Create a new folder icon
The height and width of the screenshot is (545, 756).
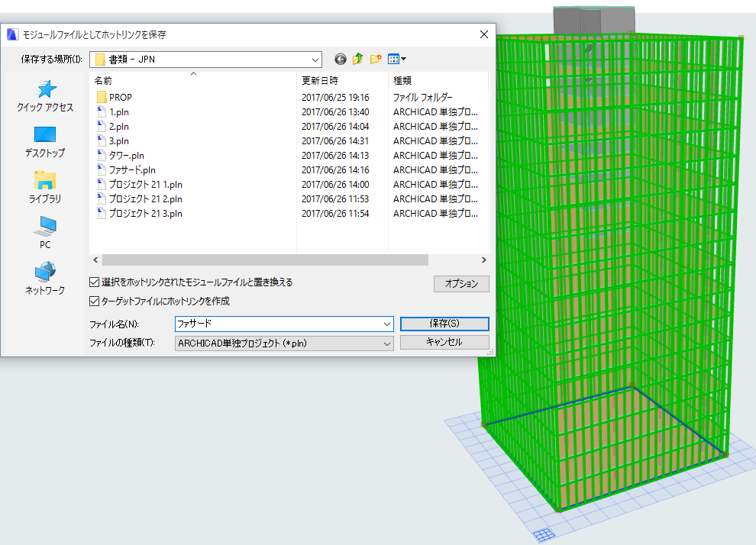[376, 60]
